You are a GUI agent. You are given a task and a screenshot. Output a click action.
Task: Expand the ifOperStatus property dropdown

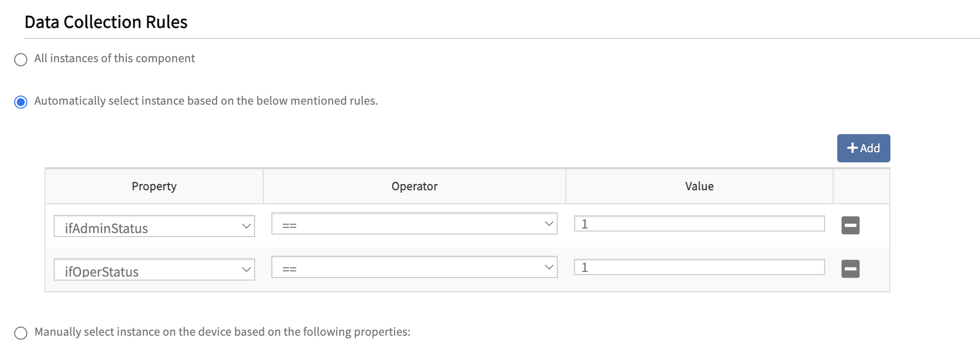click(154, 269)
